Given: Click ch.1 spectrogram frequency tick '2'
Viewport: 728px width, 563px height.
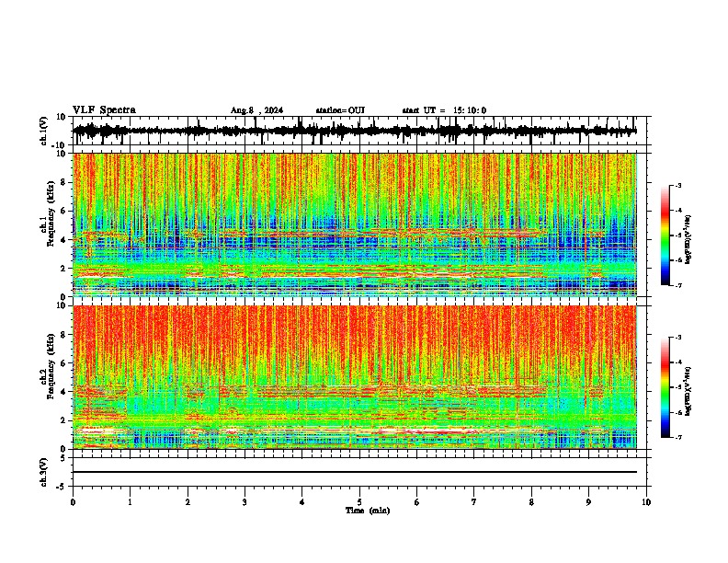Looking at the screenshot, I should 63,269.
